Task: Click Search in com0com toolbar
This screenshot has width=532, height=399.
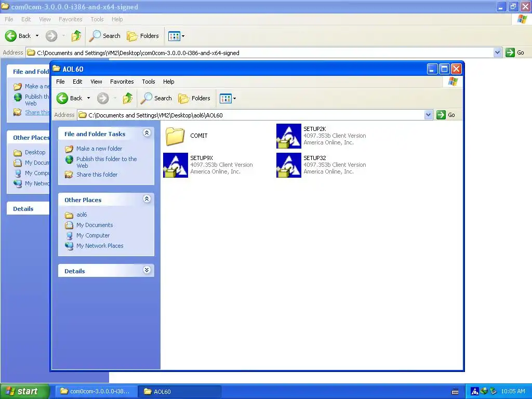Action: pos(105,36)
